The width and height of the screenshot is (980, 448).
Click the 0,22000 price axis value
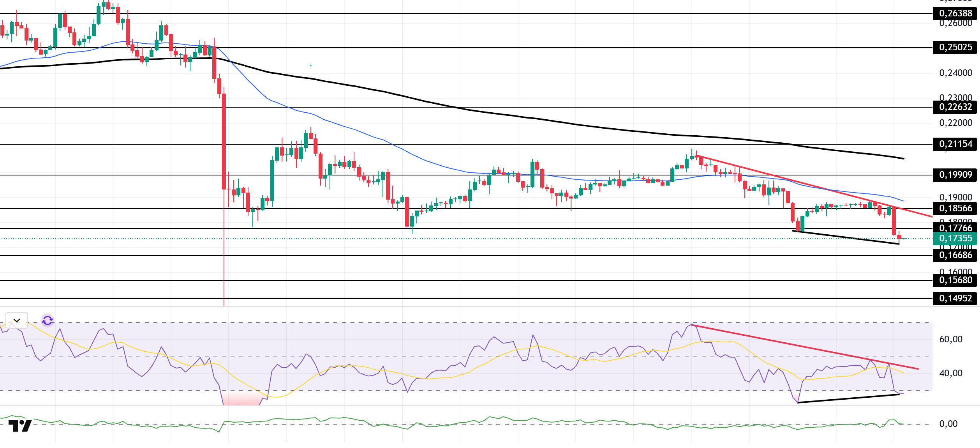[955, 123]
